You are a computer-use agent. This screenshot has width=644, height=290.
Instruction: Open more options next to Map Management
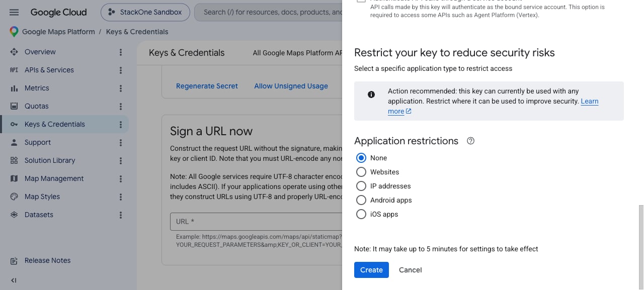[x=121, y=178]
